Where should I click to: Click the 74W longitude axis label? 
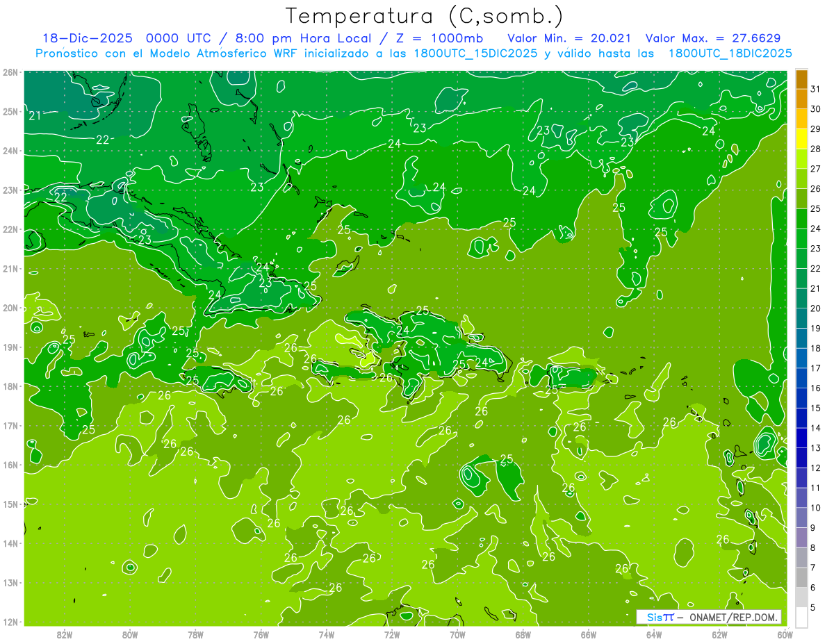327,634
